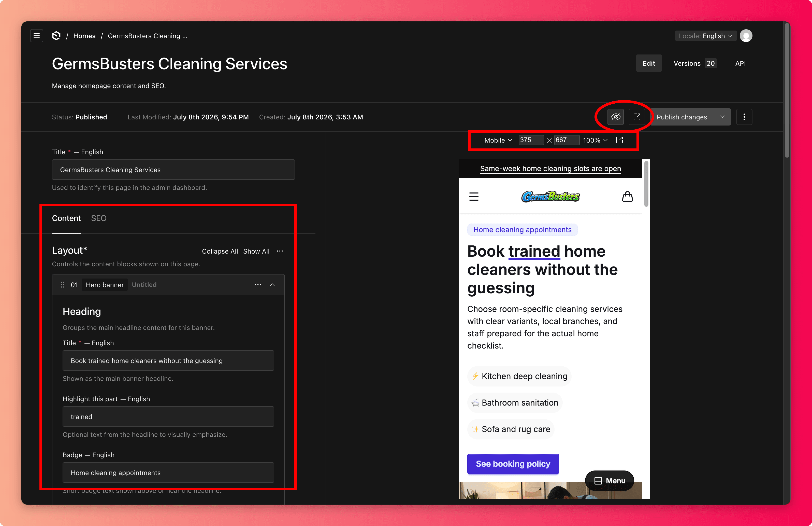
Task: Click the GermsBusters Cleaning breadcrumb text
Action: point(147,36)
